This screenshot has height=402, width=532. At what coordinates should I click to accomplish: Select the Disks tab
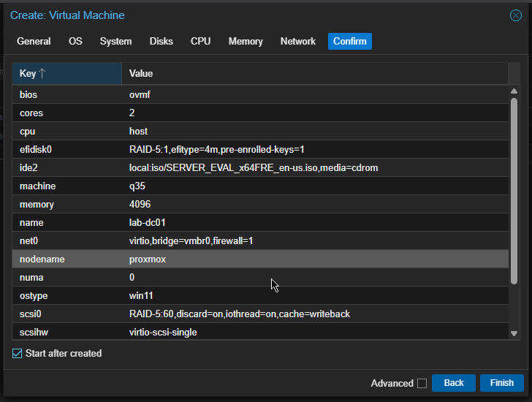pyautogui.click(x=161, y=42)
